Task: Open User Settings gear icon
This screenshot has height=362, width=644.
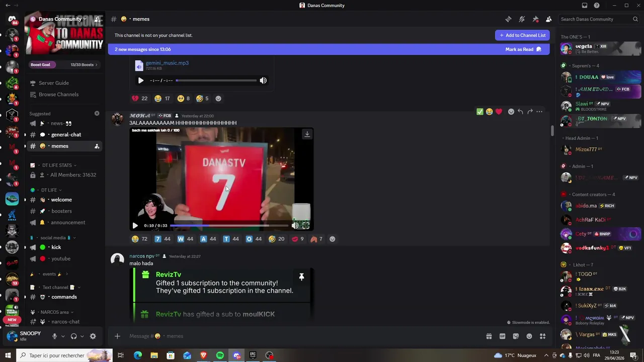Action: pyautogui.click(x=93, y=336)
